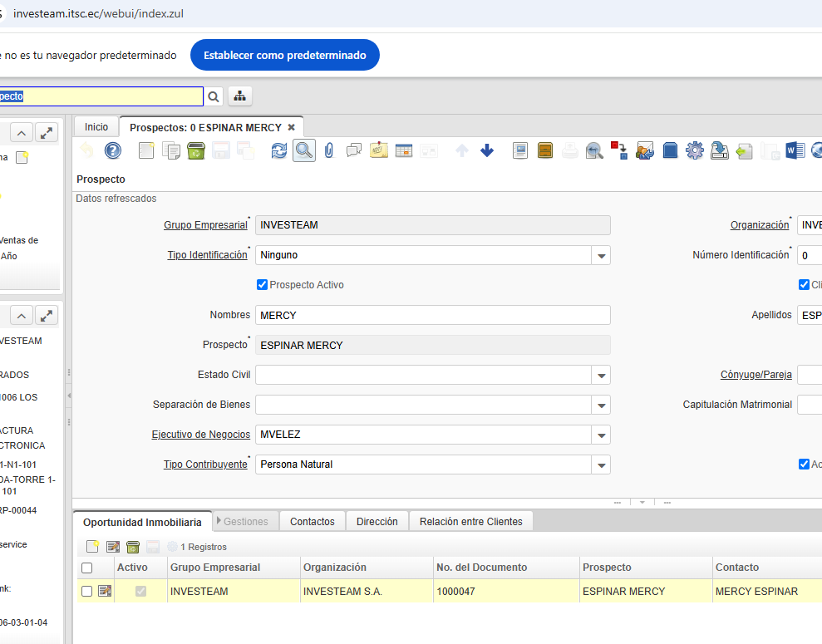Viewport: 822px width, 644px height.
Task: Open the Chat speech bubbles icon
Action: pyautogui.click(x=354, y=150)
